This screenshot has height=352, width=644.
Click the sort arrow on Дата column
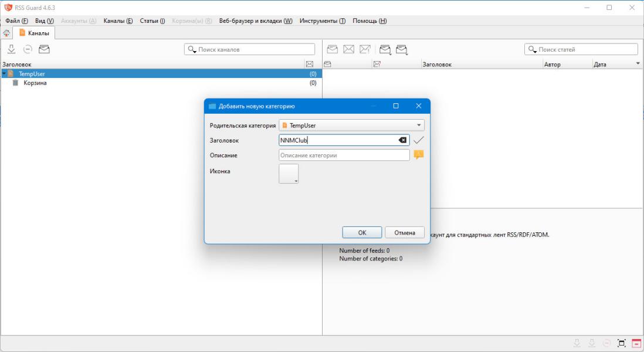[x=638, y=64]
